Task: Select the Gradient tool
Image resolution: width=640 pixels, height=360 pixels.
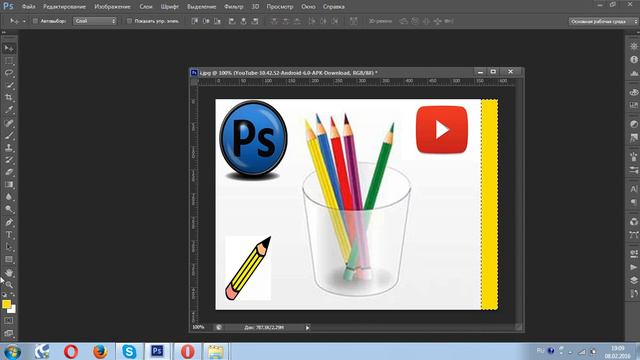Action: point(9,184)
